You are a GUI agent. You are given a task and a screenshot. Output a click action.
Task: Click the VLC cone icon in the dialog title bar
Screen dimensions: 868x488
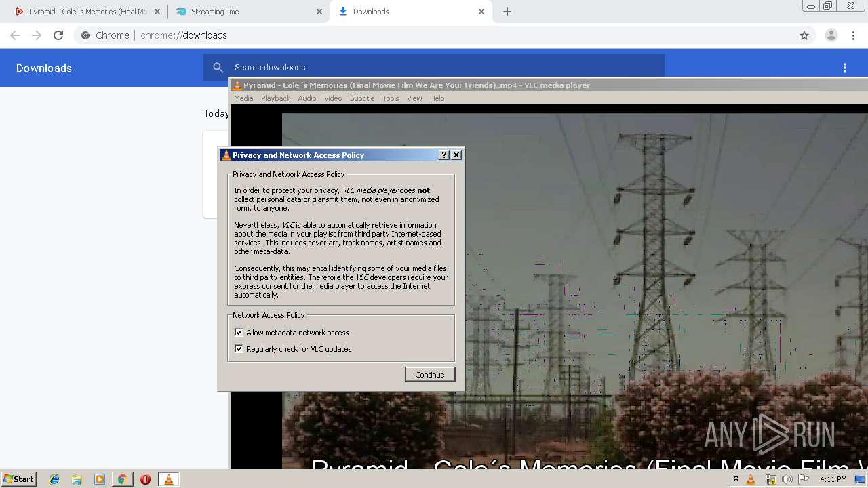pos(226,155)
